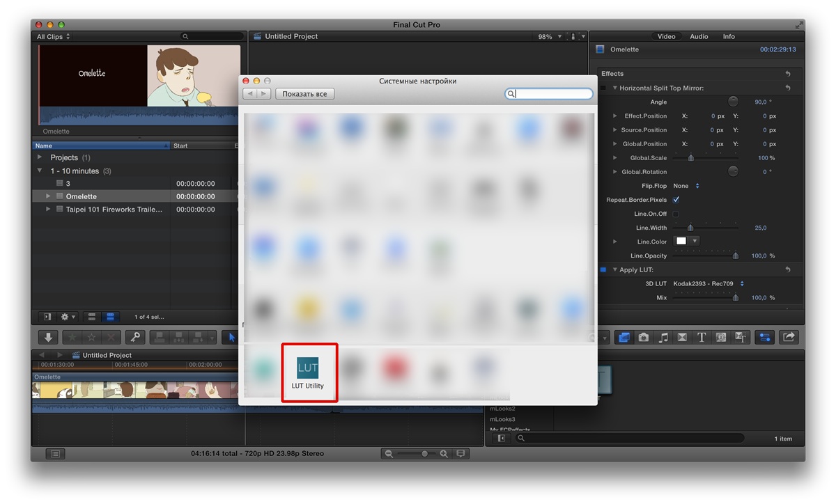Enable Line.On.Off checkbox
The width and height of the screenshot is (836, 504).
(x=676, y=214)
